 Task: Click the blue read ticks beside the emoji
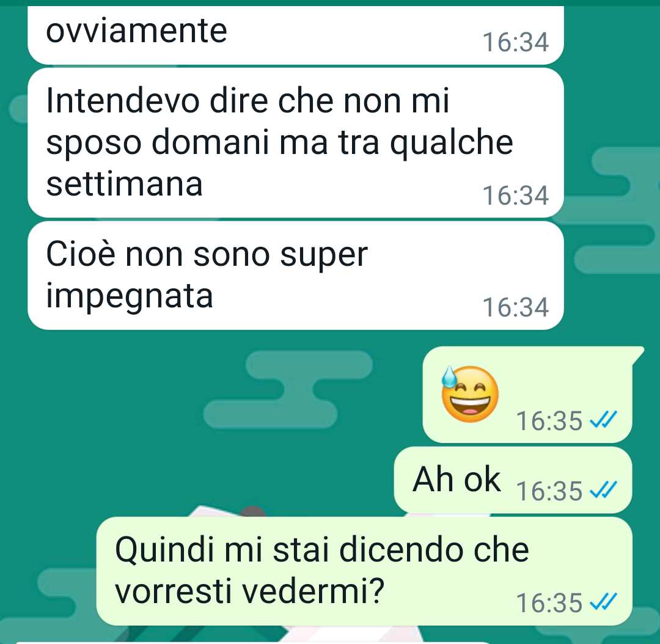603,420
